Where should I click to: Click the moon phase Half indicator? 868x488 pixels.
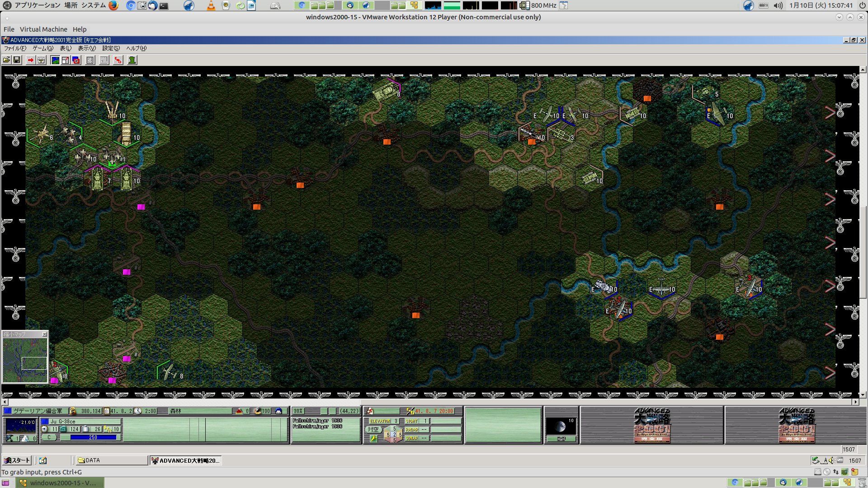pos(561,439)
